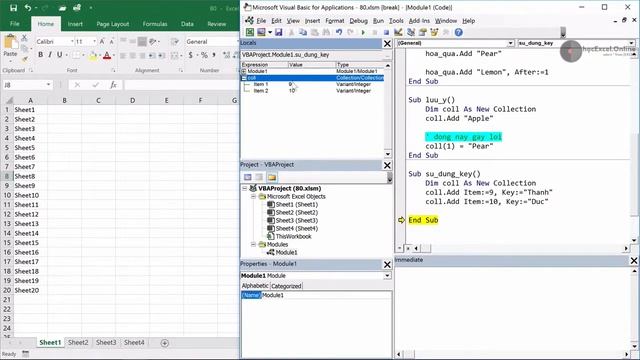640x360 pixels.
Task: Open Project Explorer icon in VBA toolbar
Action: [411, 32]
